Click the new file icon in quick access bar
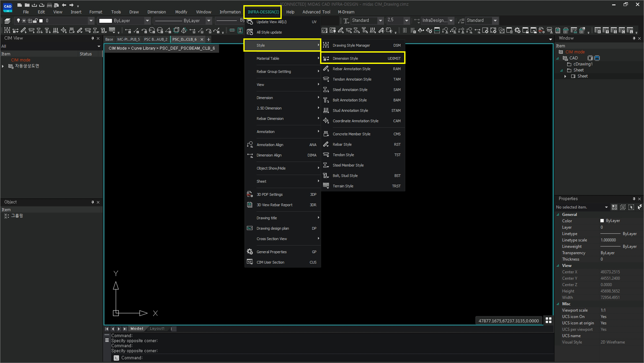Image resolution: width=644 pixels, height=363 pixels. click(20, 5)
